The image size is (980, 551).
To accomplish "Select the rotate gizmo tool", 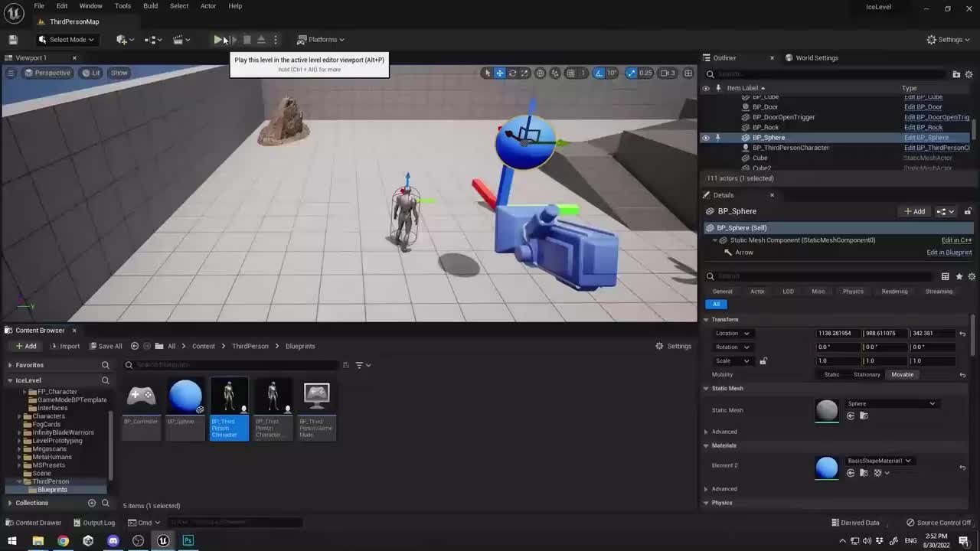I will [x=513, y=73].
